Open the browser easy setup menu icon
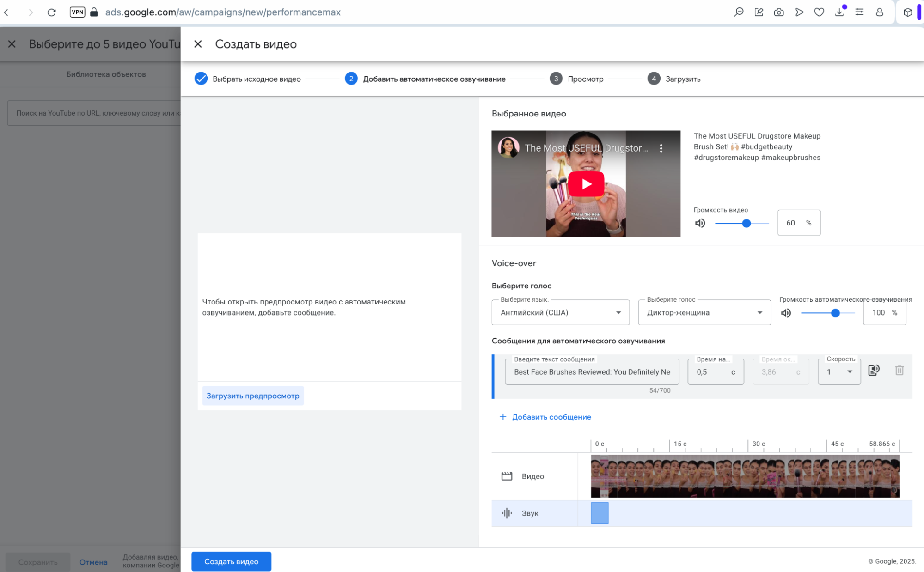The width and height of the screenshot is (924, 572). 859,12
